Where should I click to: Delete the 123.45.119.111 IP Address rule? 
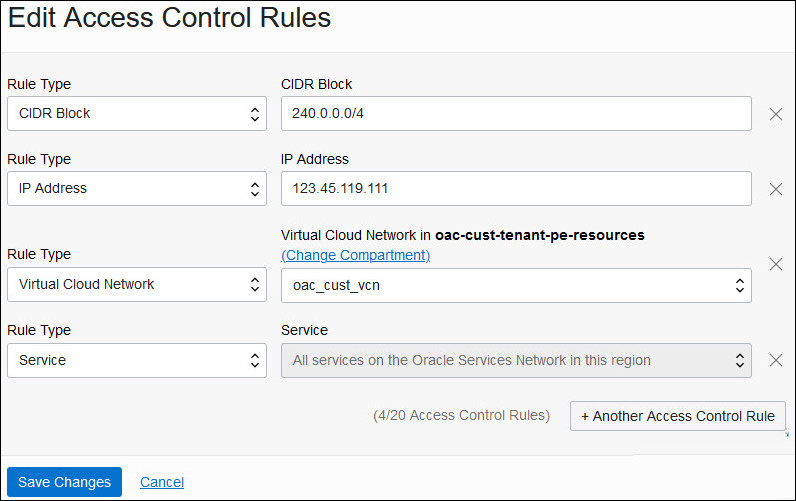tap(775, 189)
